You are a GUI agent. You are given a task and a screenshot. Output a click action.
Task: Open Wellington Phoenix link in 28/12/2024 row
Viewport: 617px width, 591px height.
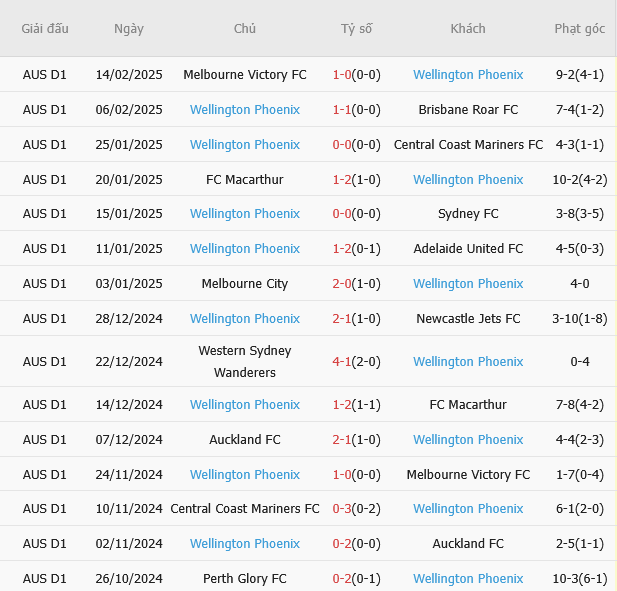coord(245,319)
